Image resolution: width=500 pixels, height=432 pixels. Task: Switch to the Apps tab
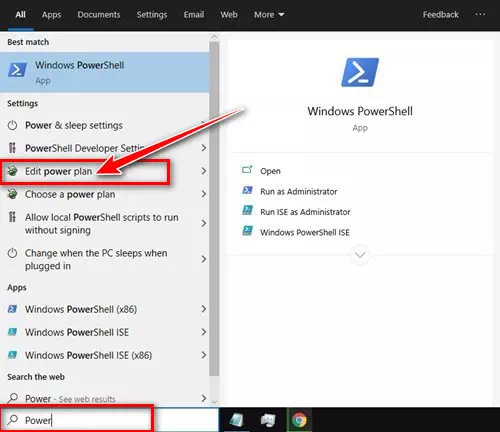coord(51,15)
